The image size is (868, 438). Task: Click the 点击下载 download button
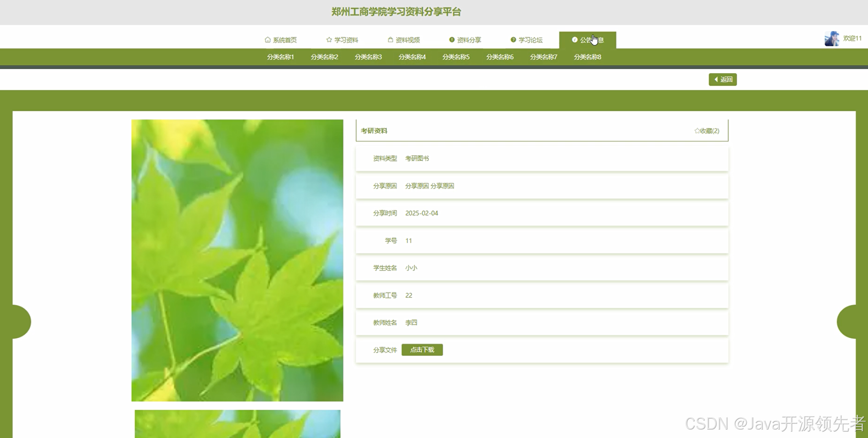[x=422, y=350]
